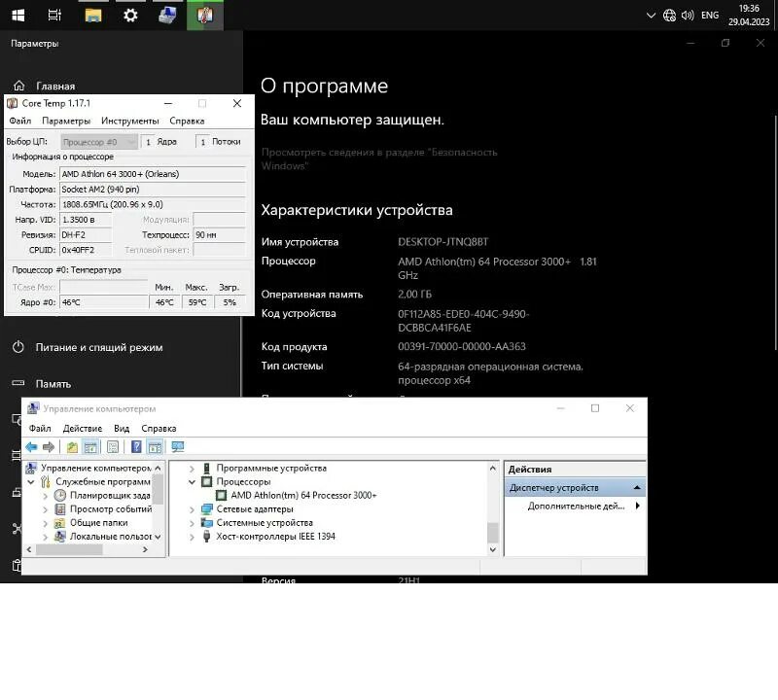778x700 pixels.
Task: Click the Напр. VID value 1.3500 в
Action: 86,220
